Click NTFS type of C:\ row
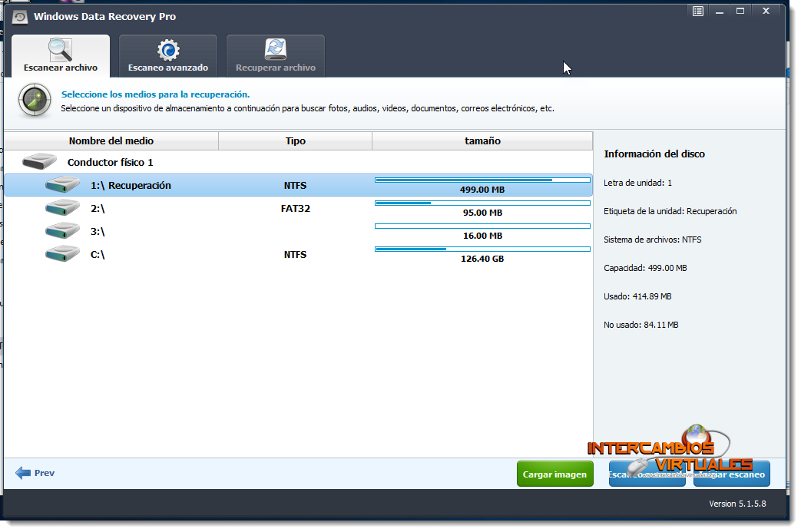801x532 pixels. pos(295,254)
